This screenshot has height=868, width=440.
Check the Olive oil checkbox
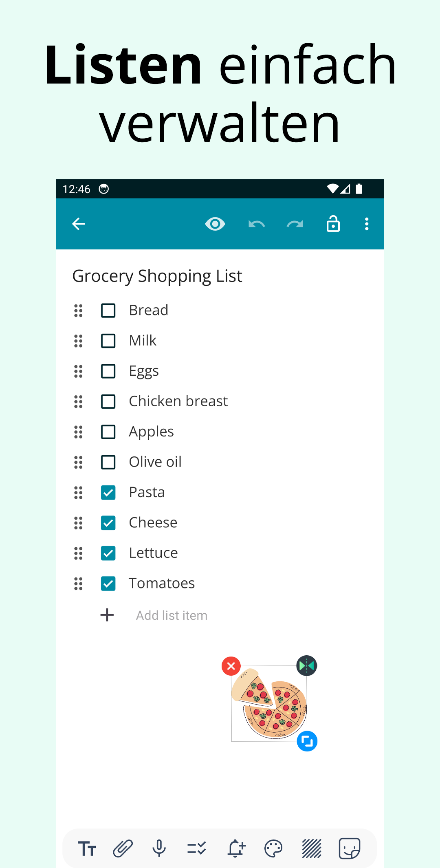pos(108,462)
